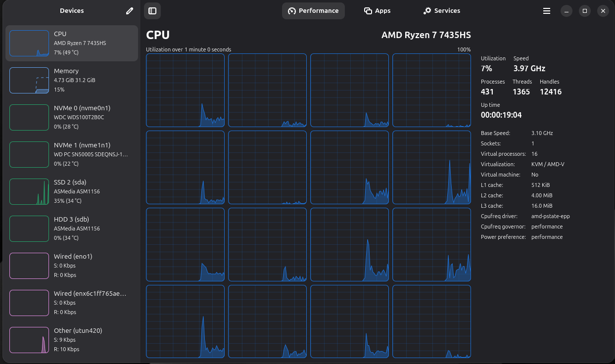Click the first CPU core utilization graph
The image size is (615, 364).
tap(185, 90)
